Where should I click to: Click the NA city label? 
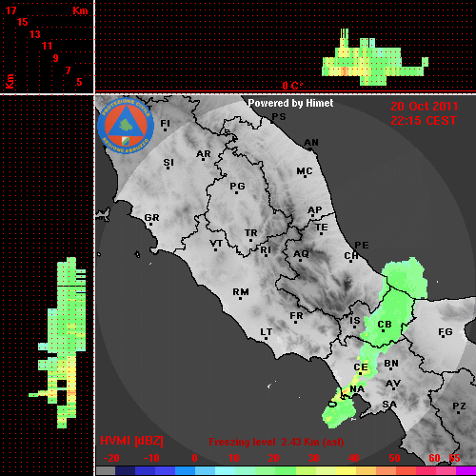[x=357, y=389]
